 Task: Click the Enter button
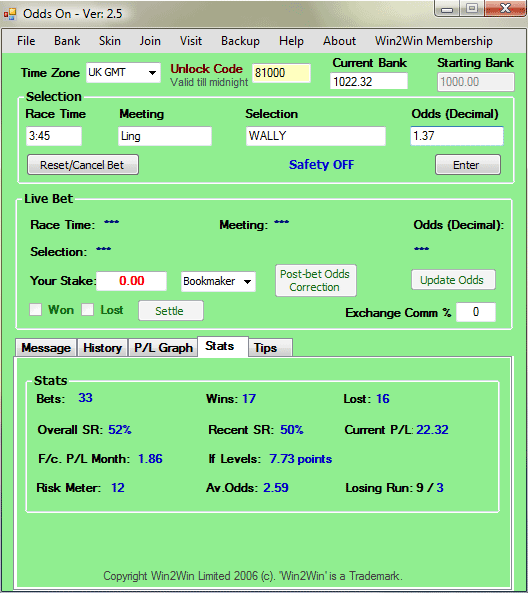(468, 165)
